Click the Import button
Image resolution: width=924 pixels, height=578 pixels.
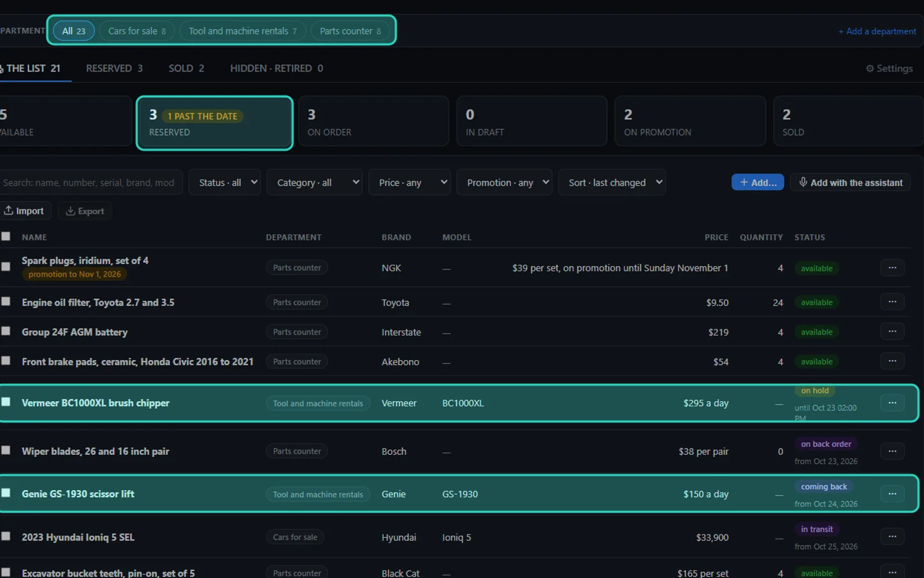(x=24, y=211)
